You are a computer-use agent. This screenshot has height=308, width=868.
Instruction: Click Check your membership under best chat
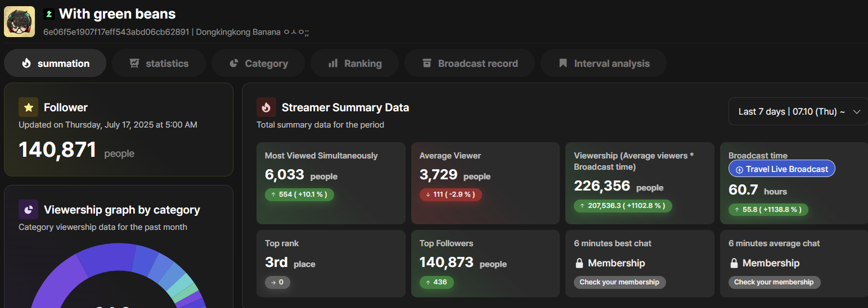coord(619,282)
